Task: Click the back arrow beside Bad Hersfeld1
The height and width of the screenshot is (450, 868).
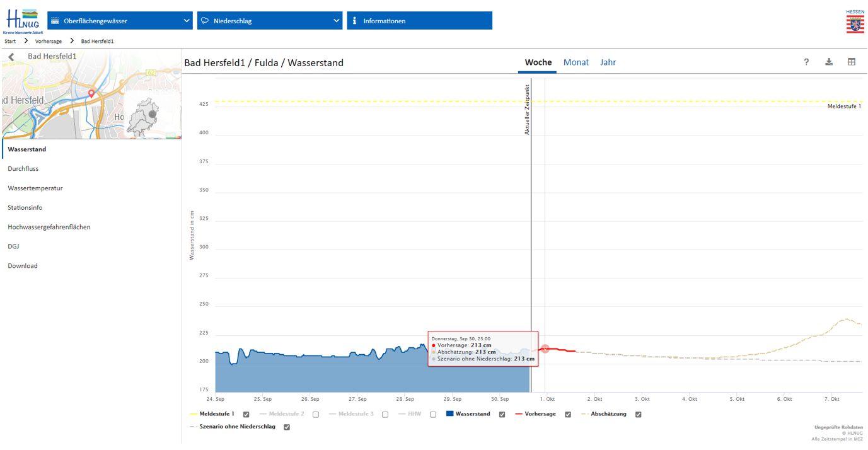Action: tap(11, 57)
